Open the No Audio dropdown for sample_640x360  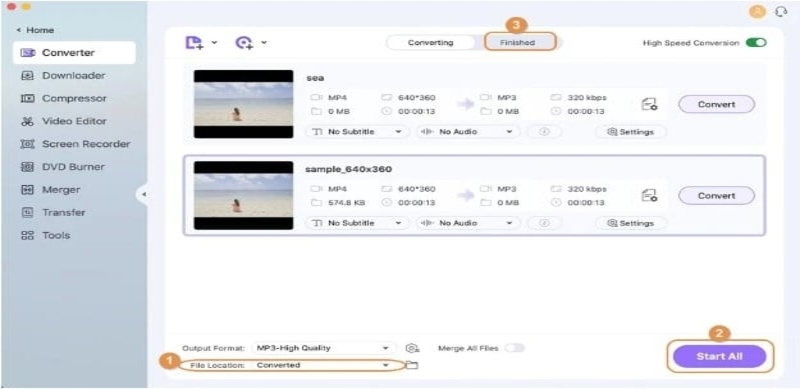tap(468, 223)
